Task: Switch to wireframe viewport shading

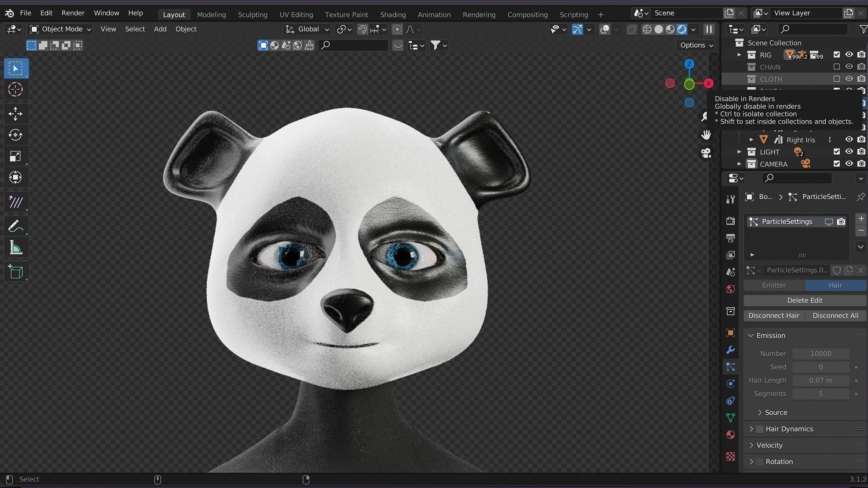Action: 647,29
